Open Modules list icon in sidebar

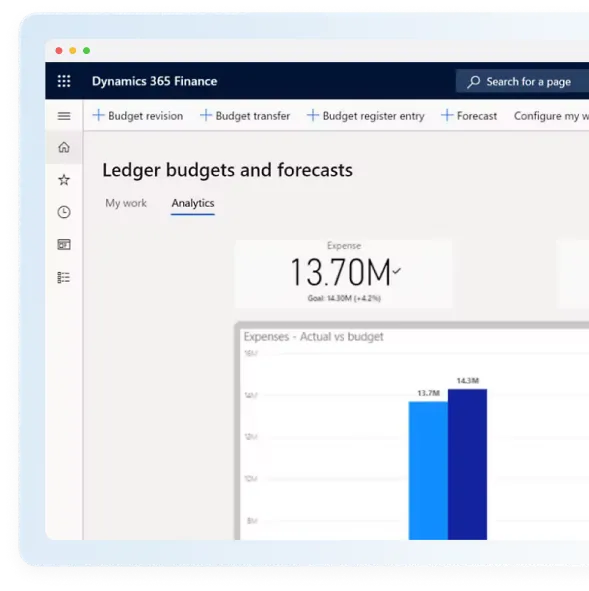(64, 277)
